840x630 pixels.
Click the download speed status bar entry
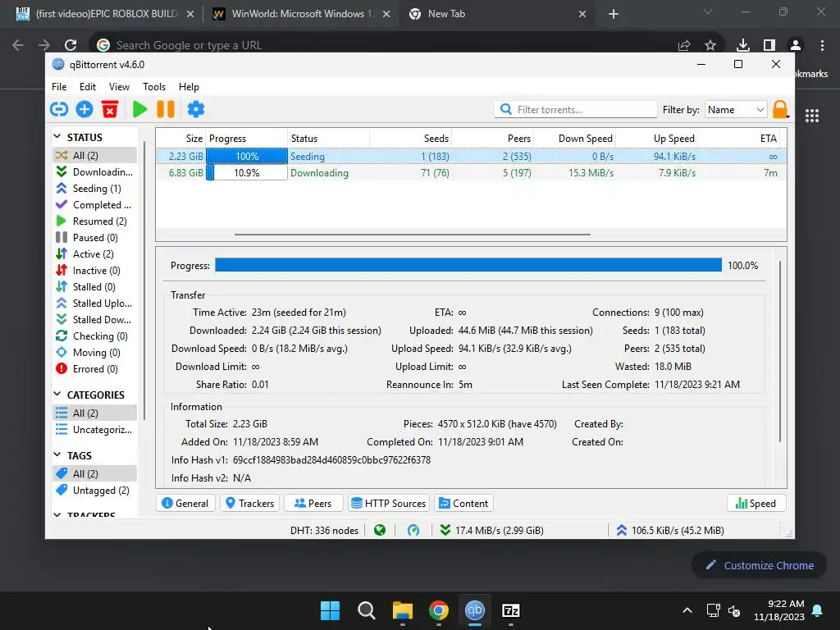coord(492,531)
